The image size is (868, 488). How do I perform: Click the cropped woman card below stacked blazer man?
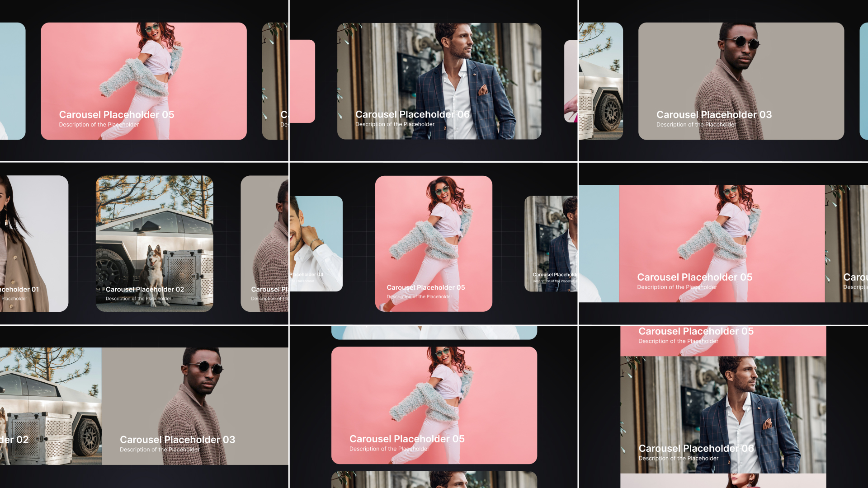[x=723, y=481]
